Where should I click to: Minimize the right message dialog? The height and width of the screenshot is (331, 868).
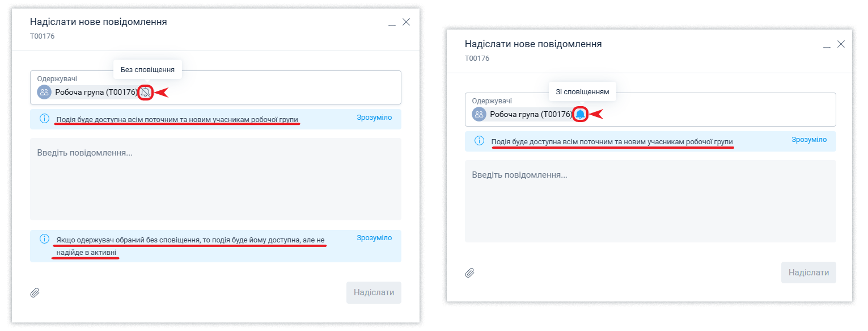pos(827,45)
